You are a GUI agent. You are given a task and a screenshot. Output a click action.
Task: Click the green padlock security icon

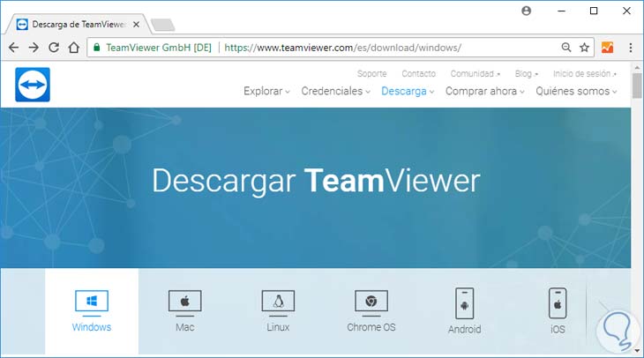pos(97,48)
